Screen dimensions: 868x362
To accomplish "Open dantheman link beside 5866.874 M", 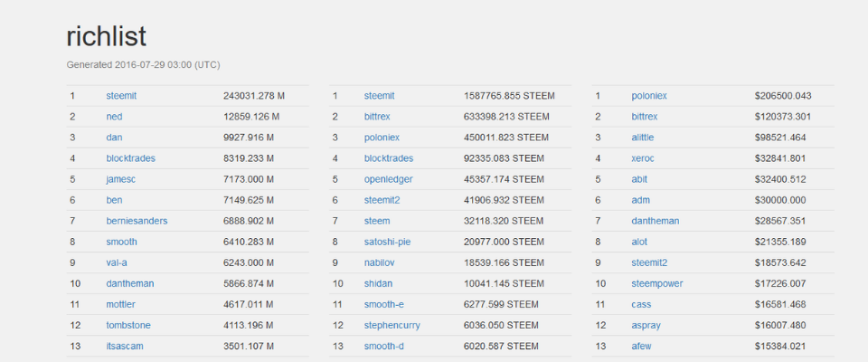I will pyautogui.click(x=130, y=284).
